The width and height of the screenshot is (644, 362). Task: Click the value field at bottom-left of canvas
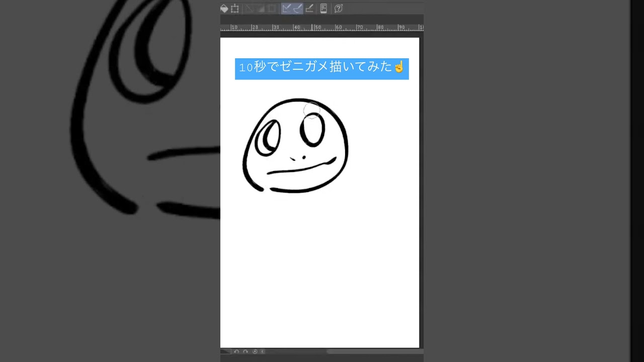pos(226,352)
